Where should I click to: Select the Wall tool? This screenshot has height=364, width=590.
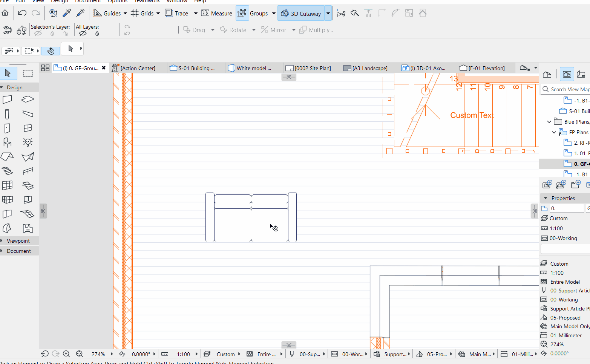7,99
